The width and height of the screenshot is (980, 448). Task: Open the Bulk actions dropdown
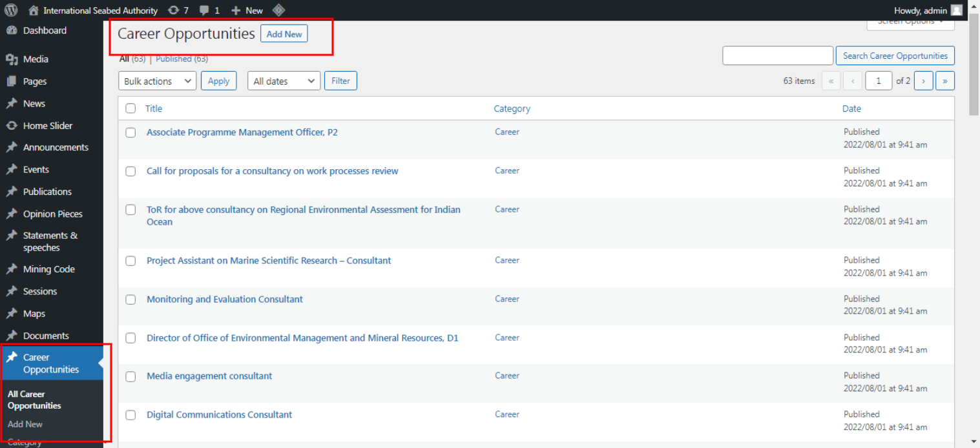(x=158, y=81)
